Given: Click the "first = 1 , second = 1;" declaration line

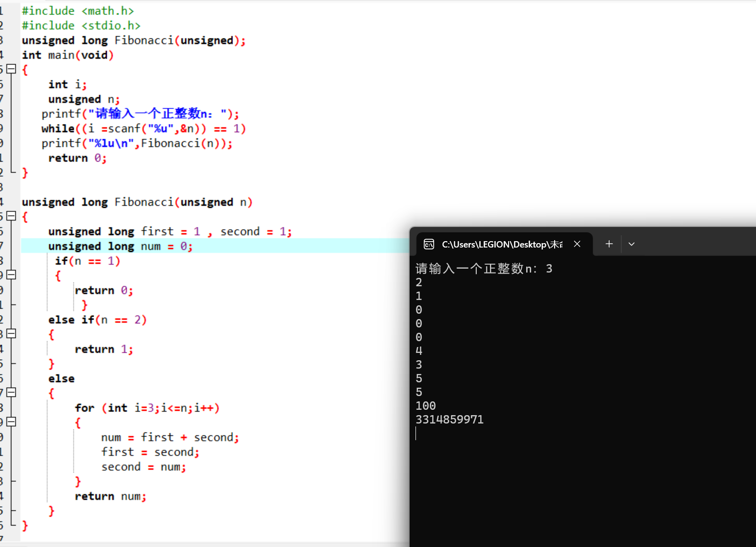Looking at the screenshot, I should (170, 231).
